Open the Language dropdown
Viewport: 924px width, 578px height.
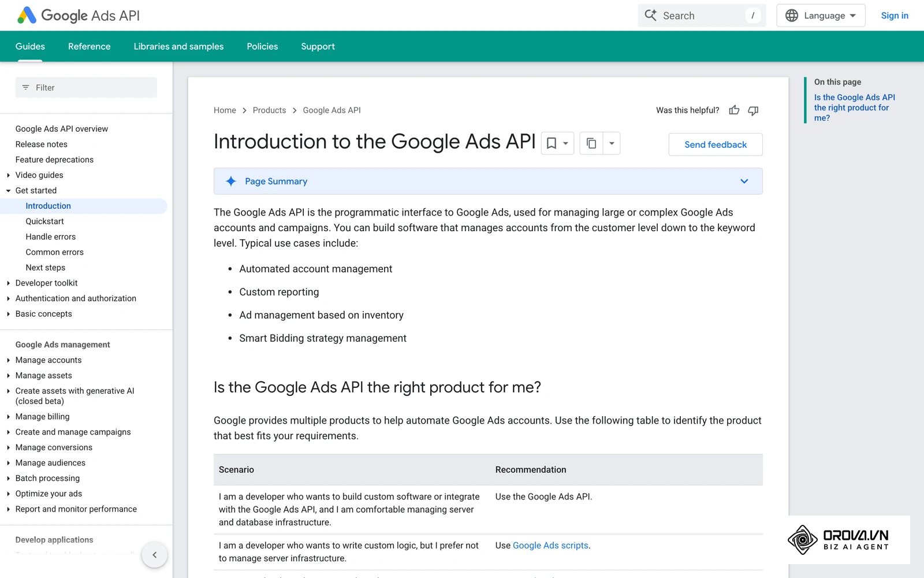pos(821,16)
